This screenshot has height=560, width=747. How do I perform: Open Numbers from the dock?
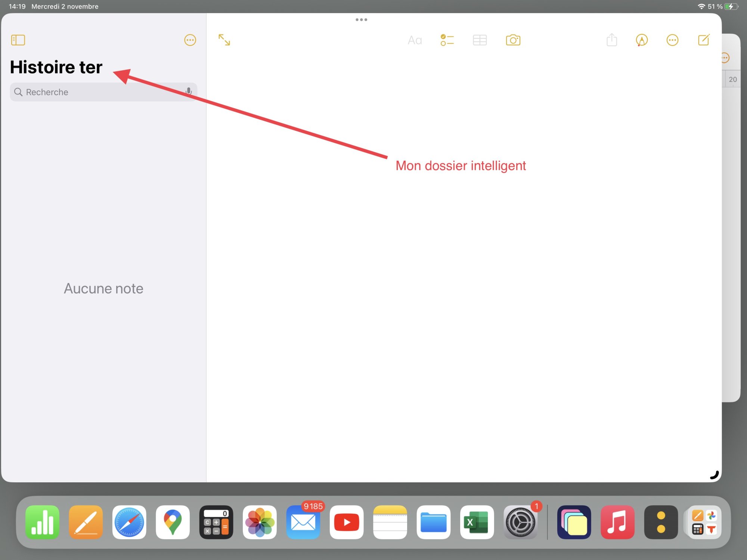(42, 522)
